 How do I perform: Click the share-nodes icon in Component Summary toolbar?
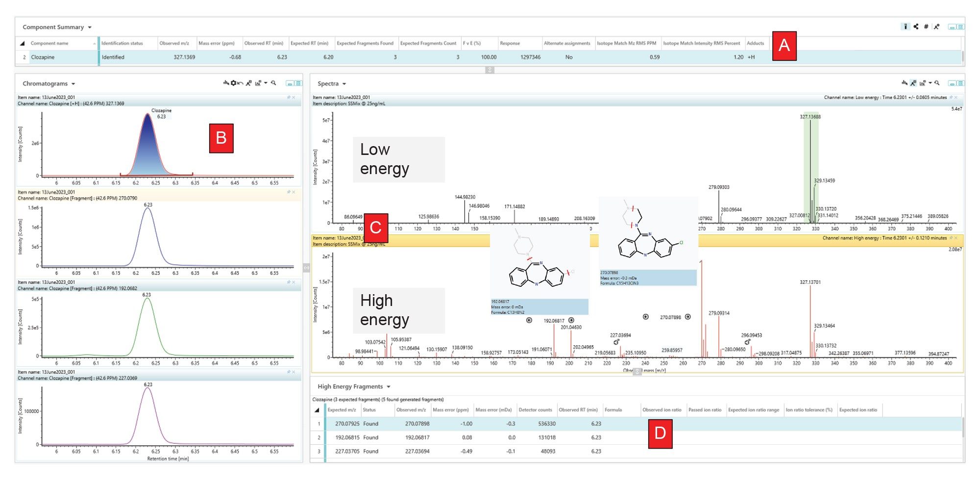pyautogui.click(x=916, y=26)
